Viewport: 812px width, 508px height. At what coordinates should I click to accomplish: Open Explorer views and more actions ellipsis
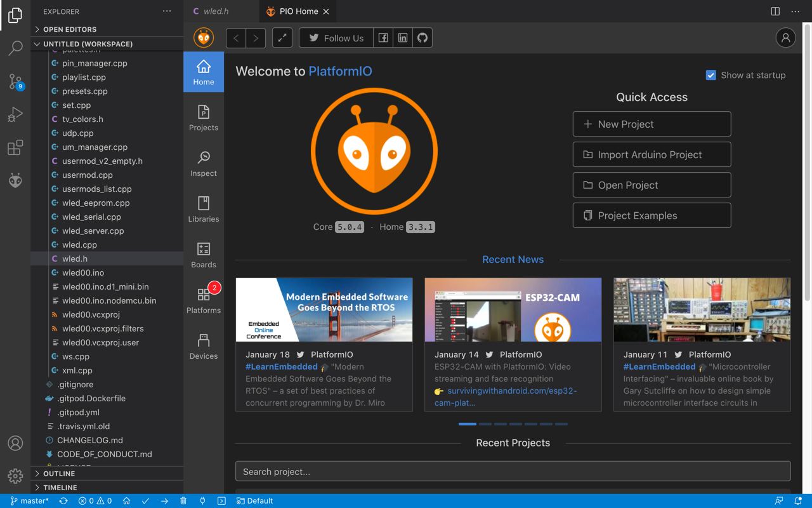[x=167, y=11]
